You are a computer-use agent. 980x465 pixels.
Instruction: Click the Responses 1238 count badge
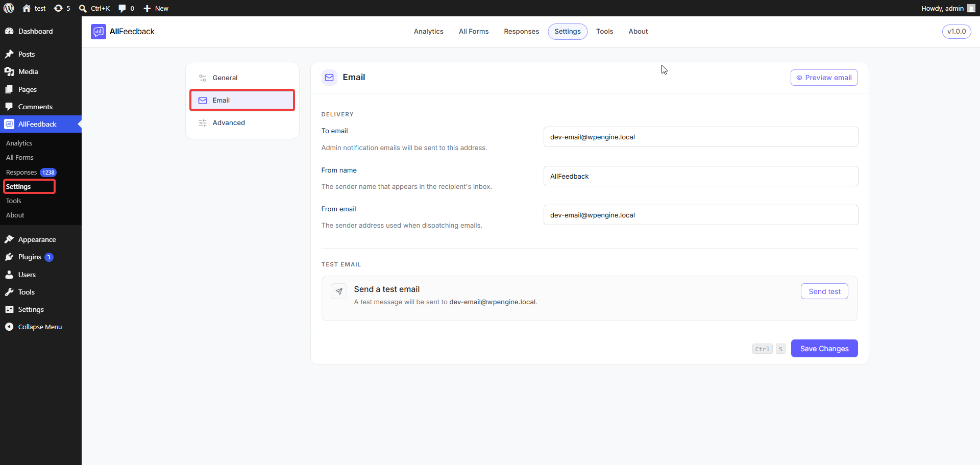pos(48,173)
